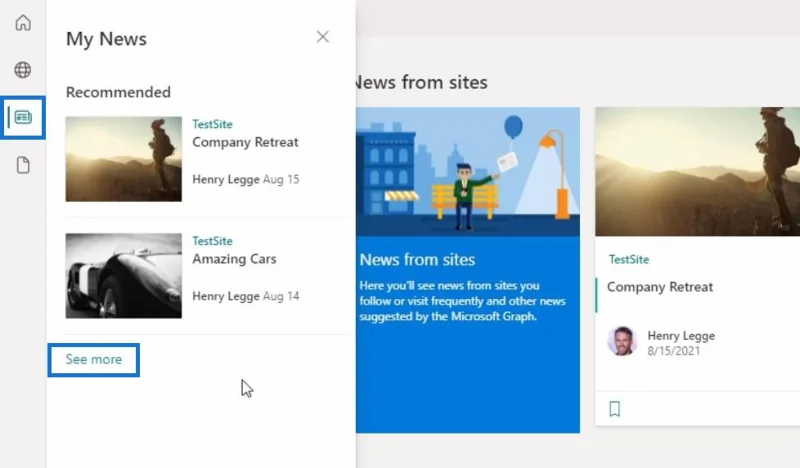
Task: Open Company Retreat title on news card
Action: click(660, 287)
